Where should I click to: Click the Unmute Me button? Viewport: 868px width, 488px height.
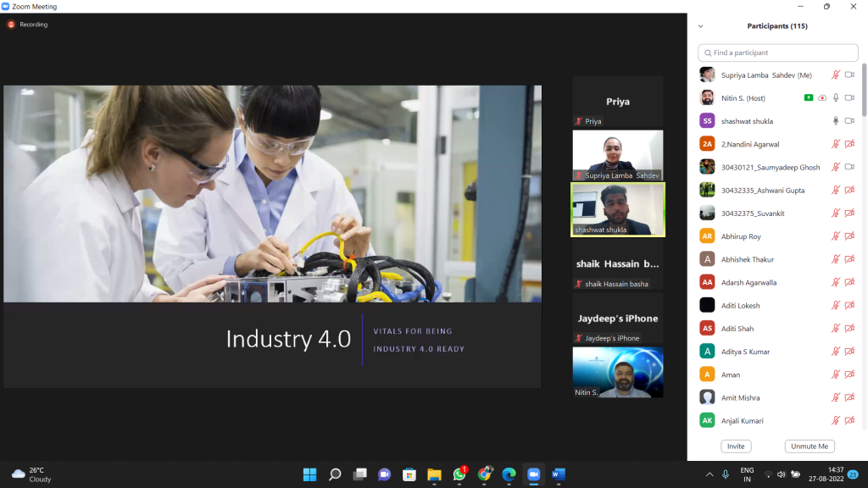[x=810, y=446]
